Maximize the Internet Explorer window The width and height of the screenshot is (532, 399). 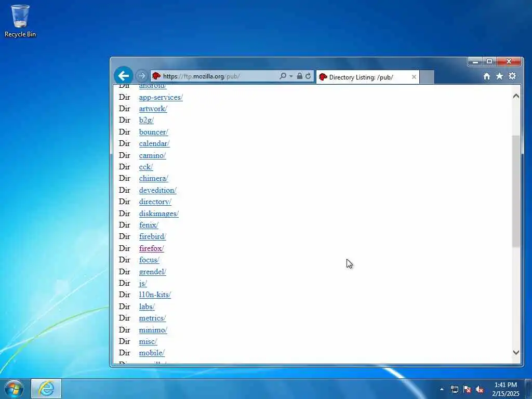(x=489, y=61)
